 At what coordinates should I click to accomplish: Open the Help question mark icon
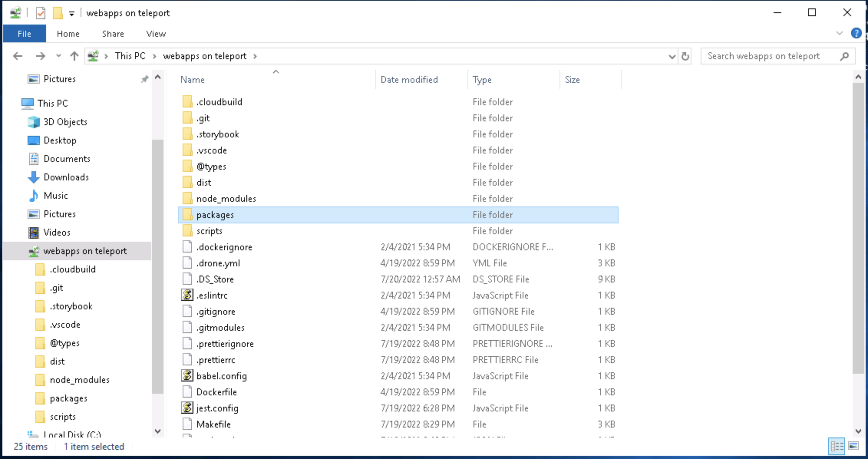(856, 33)
